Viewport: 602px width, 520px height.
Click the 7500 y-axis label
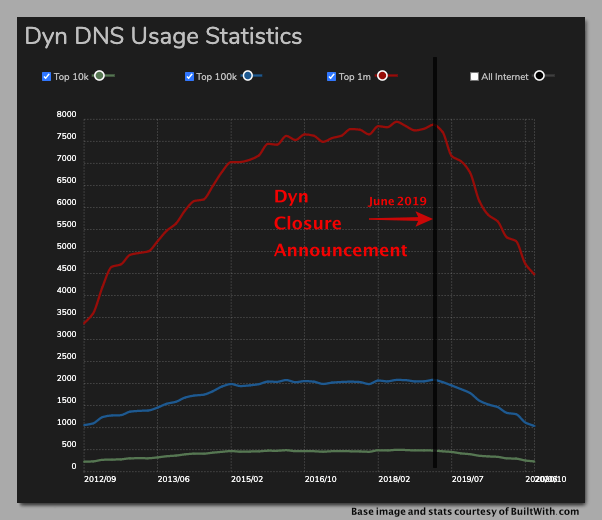(x=66, y=136)
